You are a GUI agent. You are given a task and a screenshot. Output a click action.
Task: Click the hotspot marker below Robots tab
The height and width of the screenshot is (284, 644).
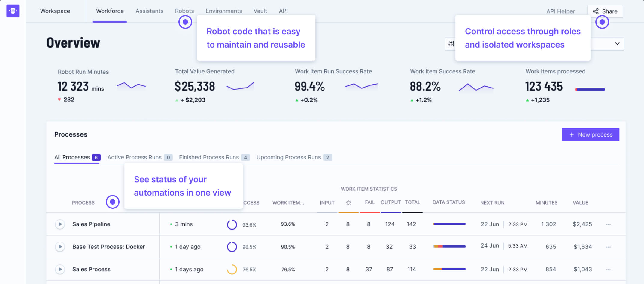[x=185, y=22]
